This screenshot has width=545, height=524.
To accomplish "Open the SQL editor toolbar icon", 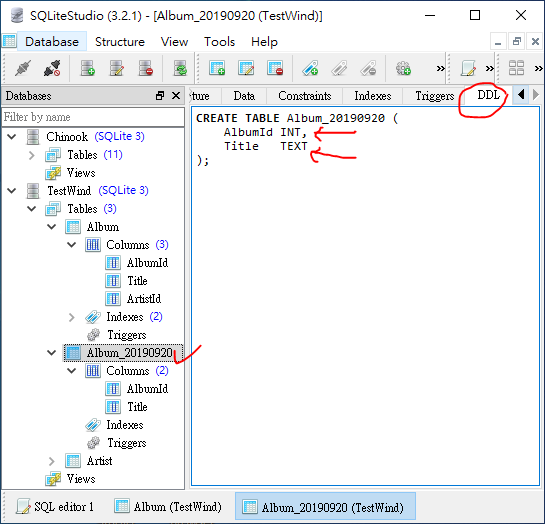I will point(468,68).
